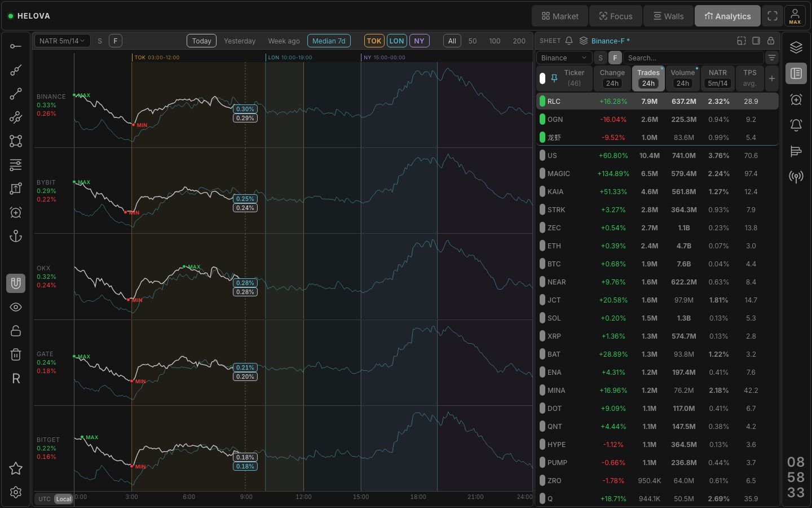Toggle the LON session highlight

tap(396, 41)
